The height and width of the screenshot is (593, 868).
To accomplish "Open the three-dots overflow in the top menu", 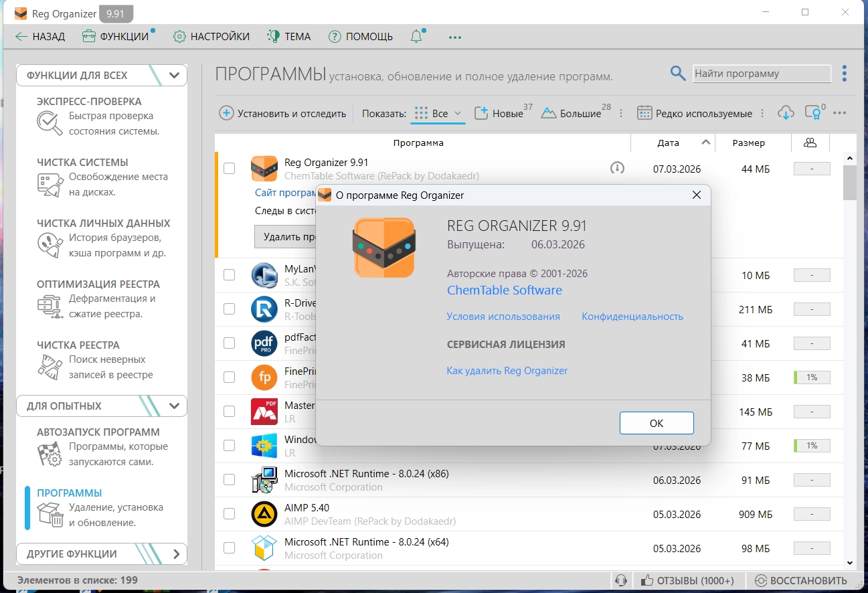I will click(455, 37).
